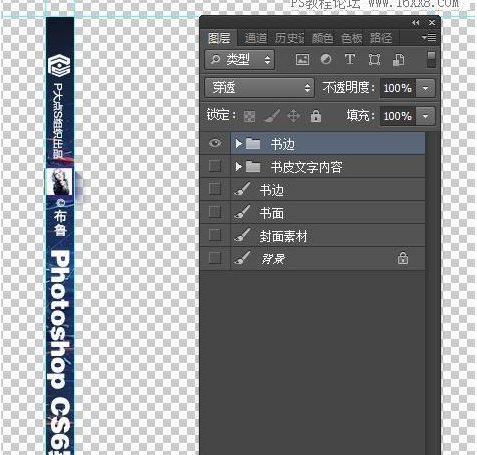Click brush thumbnail of 书面 layer
This screenshot has height=455, width=477.
[x=243, y=212]
